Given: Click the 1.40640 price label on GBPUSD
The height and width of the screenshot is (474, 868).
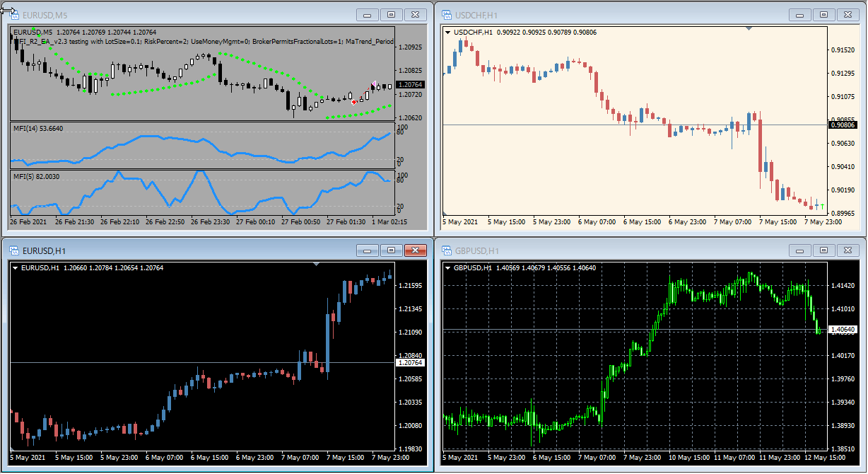Looking at the screenshot, I should pyautogui.click(x=843, y=330).
